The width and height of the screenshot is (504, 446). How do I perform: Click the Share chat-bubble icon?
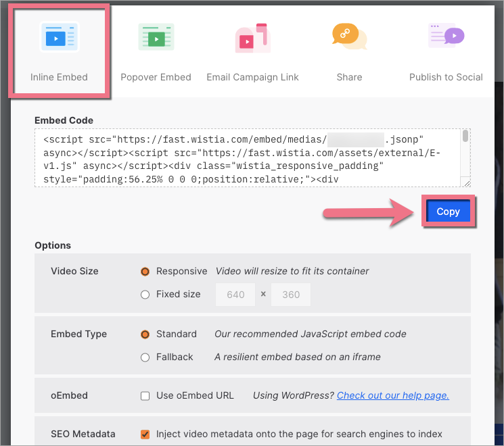pos(349,36)
